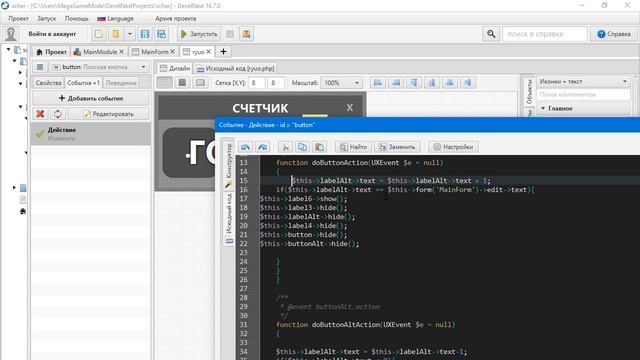Viewport: 640px width, 360px height.
Task: Click the first align icon in the design toolbar
Action: [x=378, y=83]
